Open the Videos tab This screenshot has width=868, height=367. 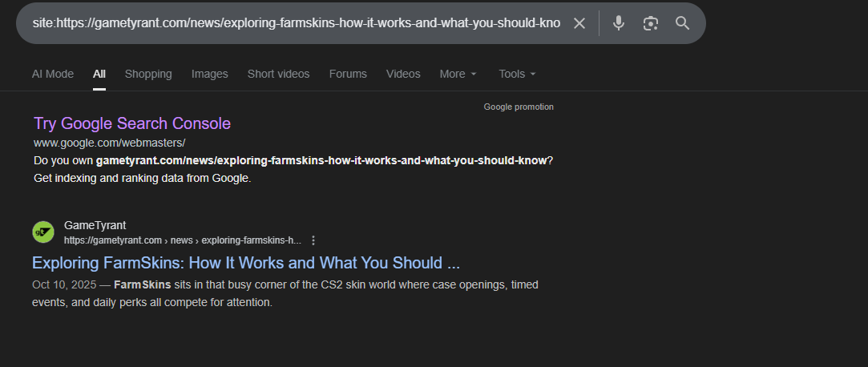pyautogui.click(x=403, y=74)
